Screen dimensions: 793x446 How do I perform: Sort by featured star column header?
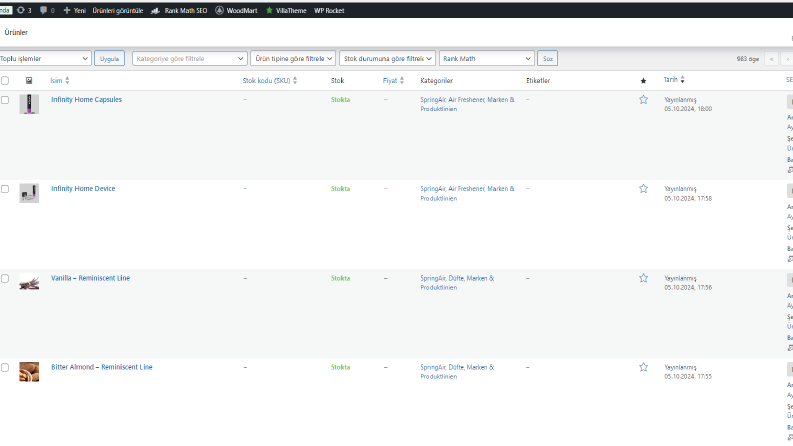pos(643,81)
